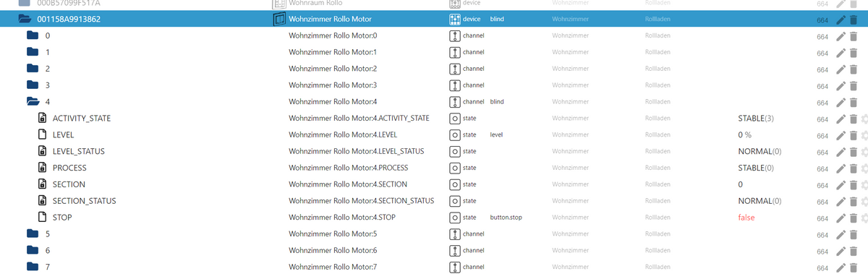Select the LEVEL tree row
The width and height of the screenshot is (868, 274).
pos(434,135)
